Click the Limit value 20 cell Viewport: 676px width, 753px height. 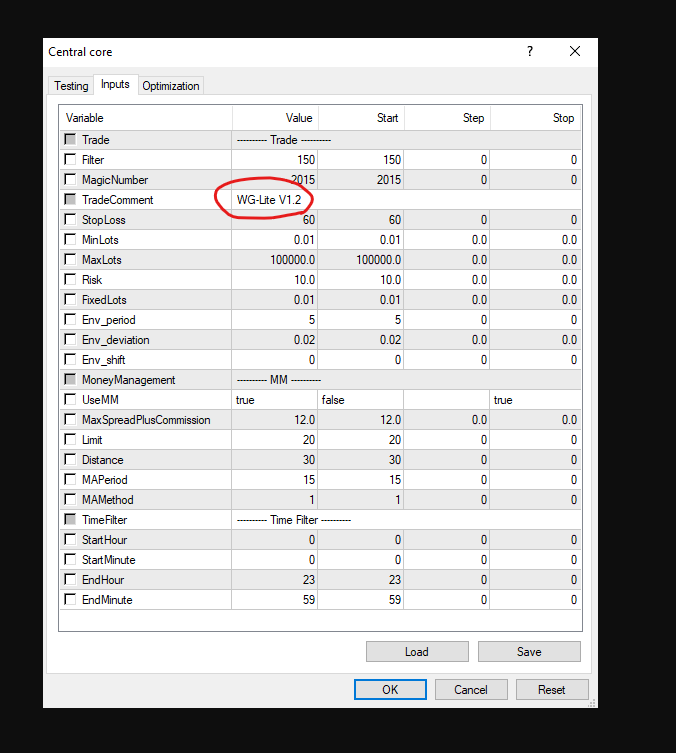click(275, 440)
